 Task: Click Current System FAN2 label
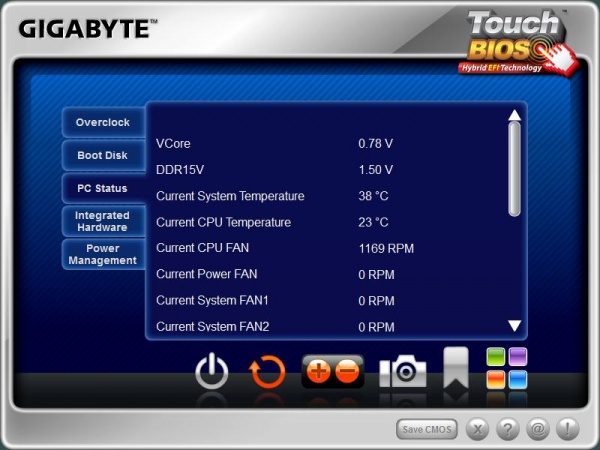213,326
